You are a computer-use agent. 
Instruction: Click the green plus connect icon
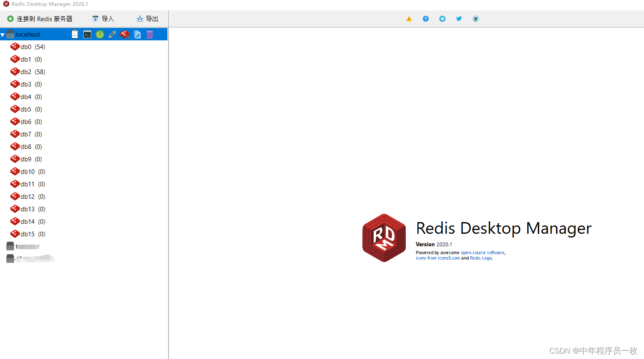[10, 19]
